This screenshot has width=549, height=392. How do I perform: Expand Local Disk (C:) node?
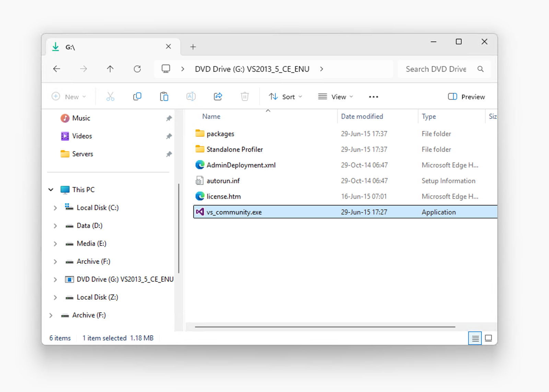[x=55, y=208]
